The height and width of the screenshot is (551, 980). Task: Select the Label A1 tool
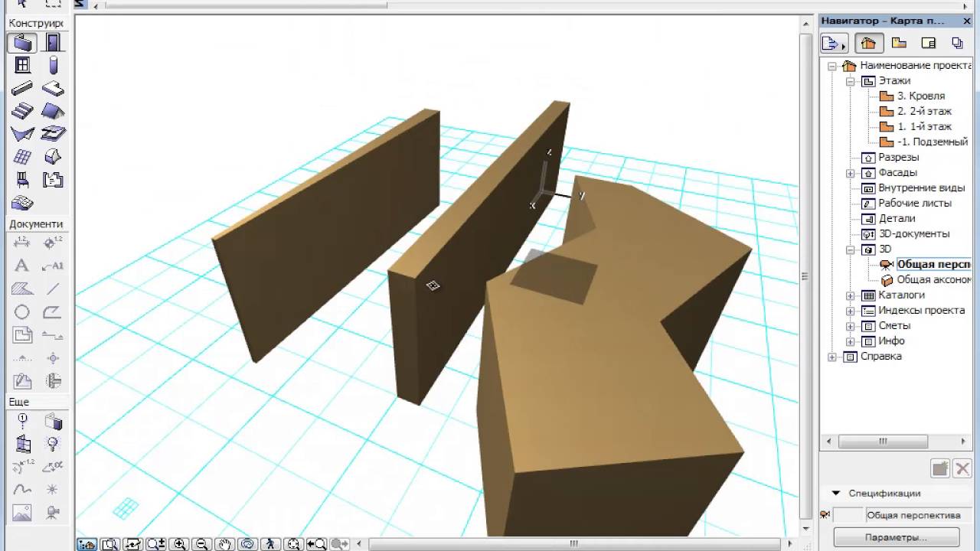[x=53, y=266]
